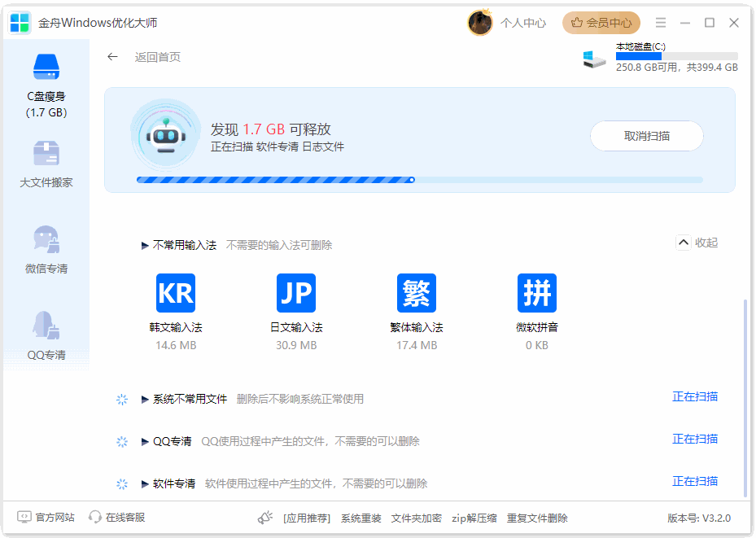This screenshot has width=756, height=538.
Task: Open 官方网站 link
Action: (46, 518)
